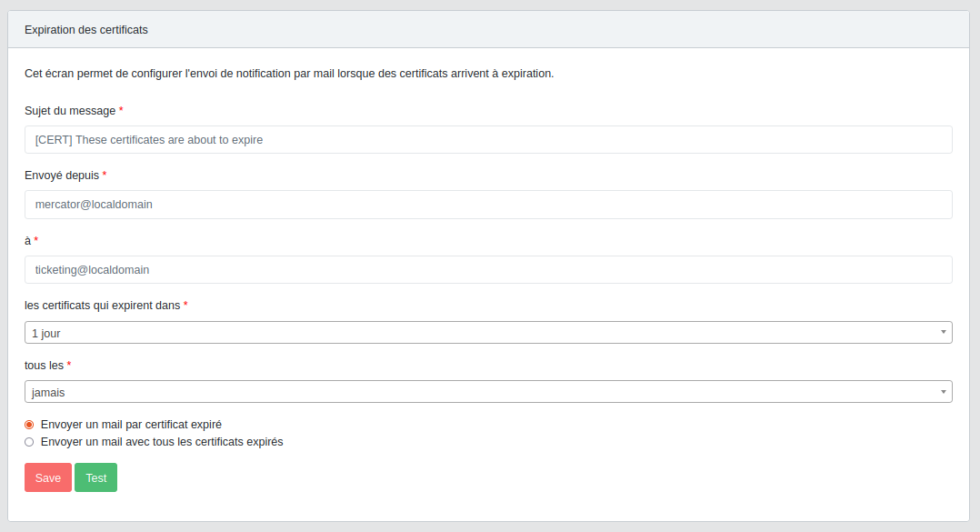
Task: Click the "Sujet du message" label
Action: pos(70,111)
